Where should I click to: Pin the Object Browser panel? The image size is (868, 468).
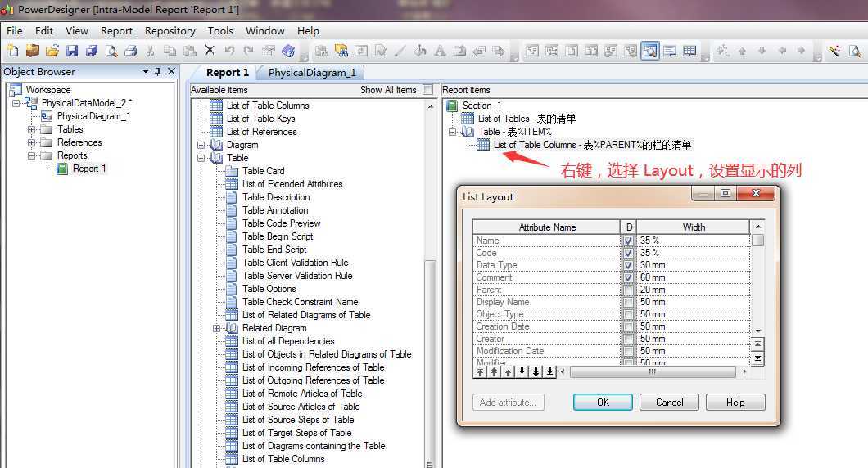[x=158, y=71]
